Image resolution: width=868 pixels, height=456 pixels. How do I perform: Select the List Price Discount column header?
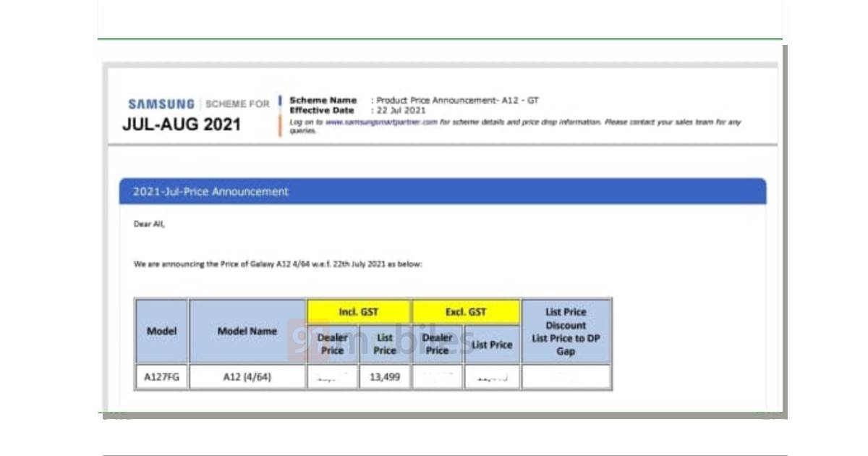click(566, 332)
